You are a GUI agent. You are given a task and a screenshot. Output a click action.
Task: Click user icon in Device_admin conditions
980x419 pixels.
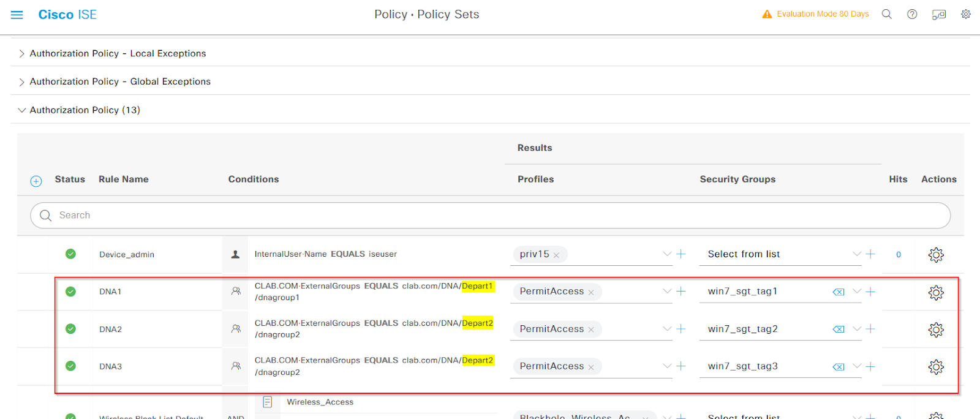click(x=235, y=254)
